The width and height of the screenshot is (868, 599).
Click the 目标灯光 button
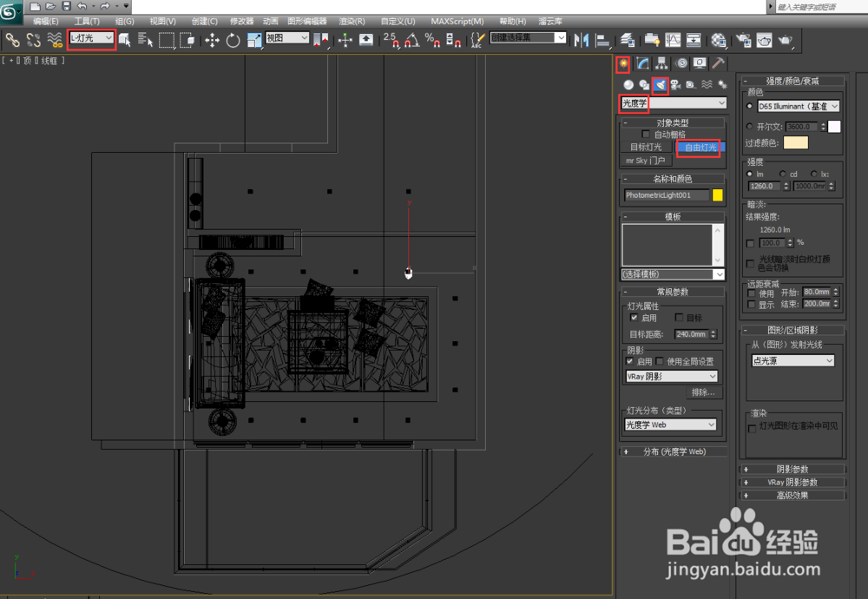(x=646, y=148)
